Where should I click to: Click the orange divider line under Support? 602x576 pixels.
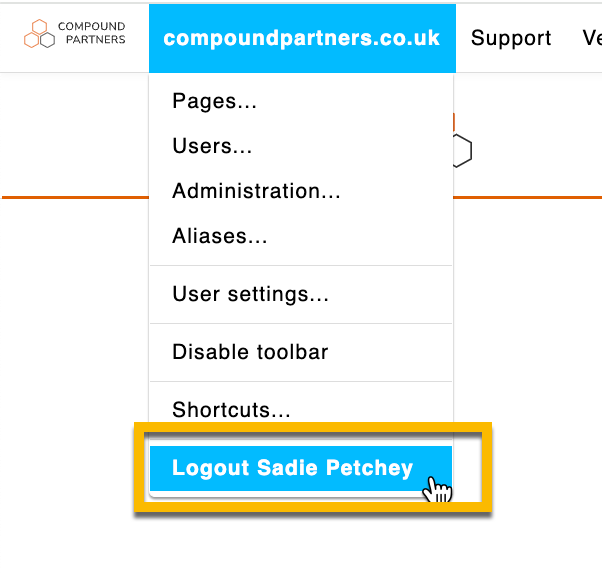tap(528, 197)
